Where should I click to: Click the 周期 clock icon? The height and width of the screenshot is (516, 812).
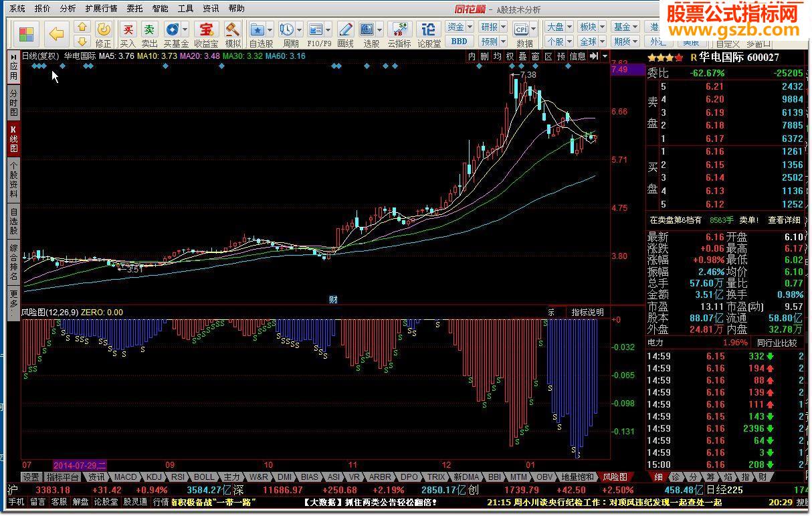point(290,34)
